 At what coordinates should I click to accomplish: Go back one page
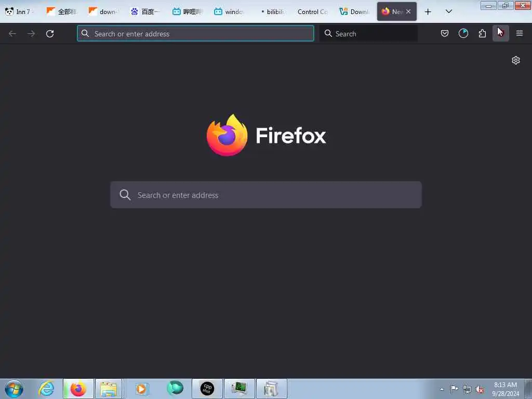pyautogui.click(x=12, y=34)
